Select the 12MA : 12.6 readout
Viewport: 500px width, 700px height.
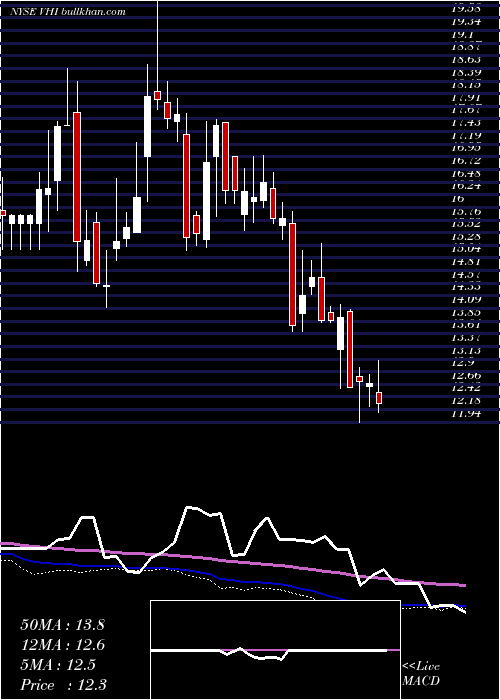click(x=62, y=645)
